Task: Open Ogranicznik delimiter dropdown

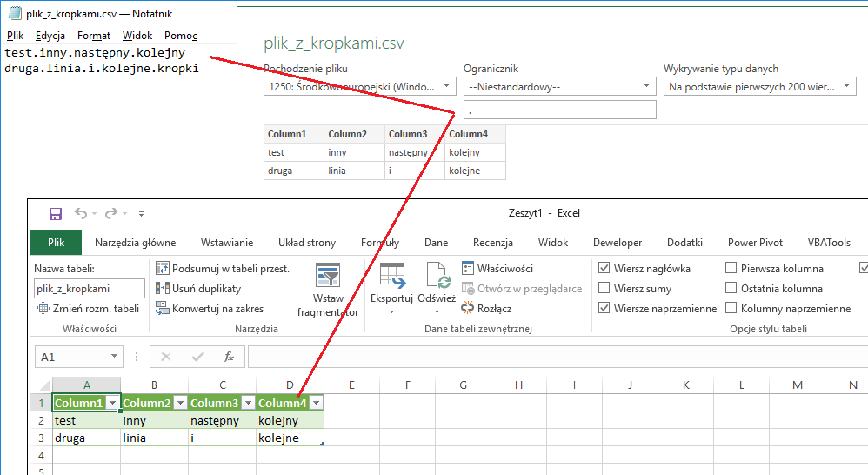Action: click(559, 86)
